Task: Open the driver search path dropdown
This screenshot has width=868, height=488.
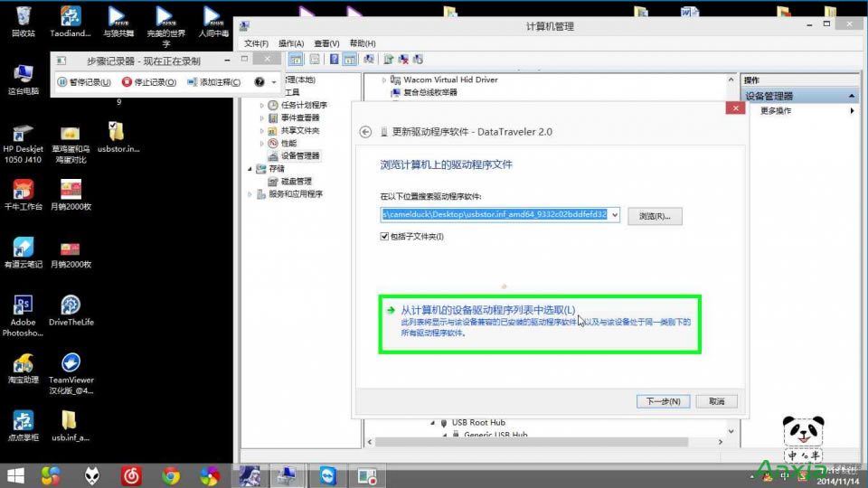Action: pyautogui.click(x=615, y=215)
